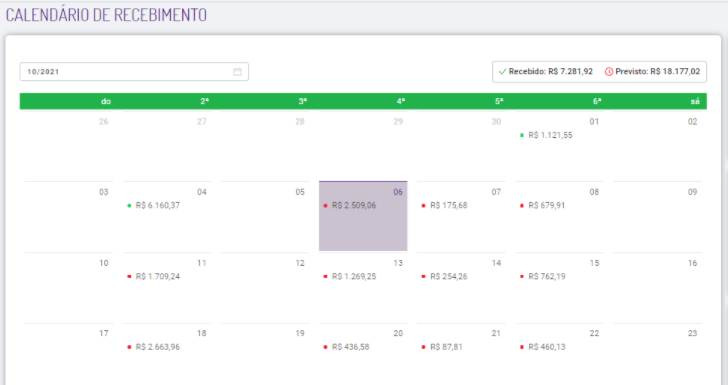The image size is (728, 385).
Task: Click the 10/2021 month input field
Action: click(134, 72)
